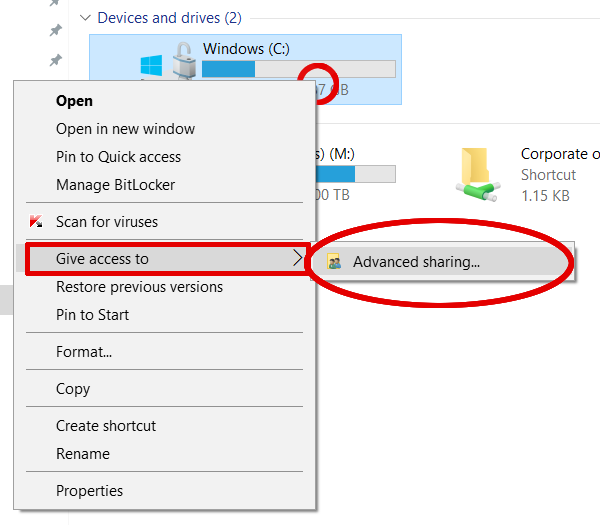Select Open in new window
This screenshot has height=525, width=600.
coord(125,129)
